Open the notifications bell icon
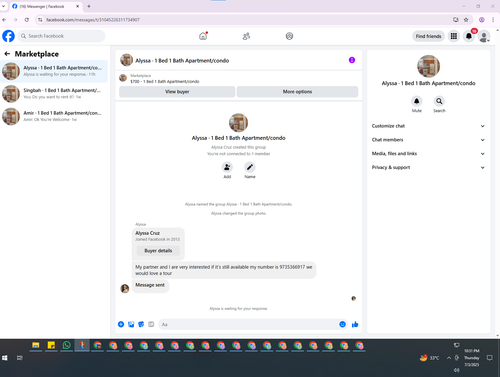Image resolution: width=500 pixels, height=377 pixels. click(469, 36)
